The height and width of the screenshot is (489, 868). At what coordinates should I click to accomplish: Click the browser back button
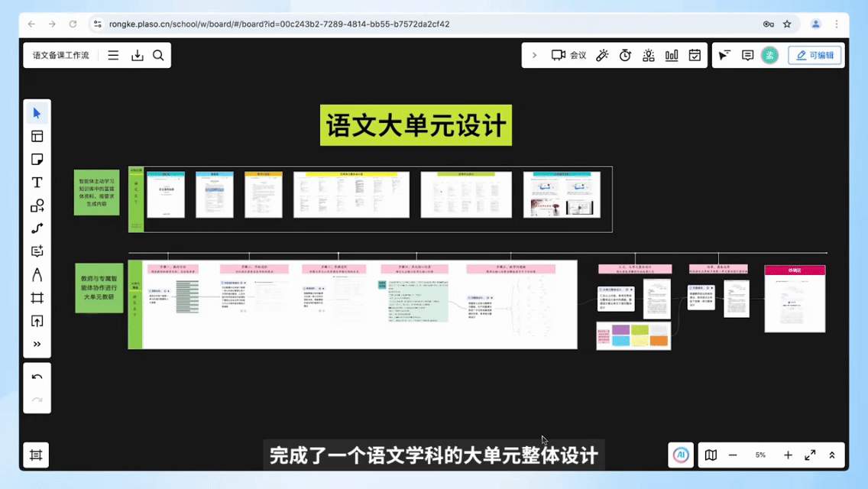(31, 24)
